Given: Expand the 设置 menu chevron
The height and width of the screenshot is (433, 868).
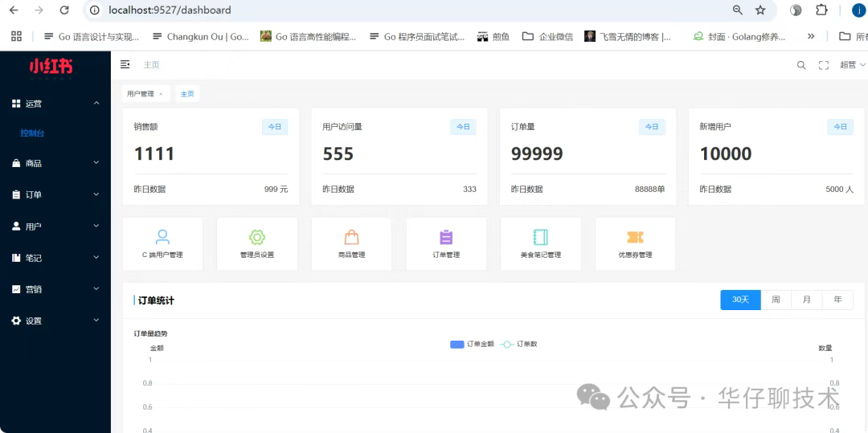Looking at the screenshot, I should 96,321.
